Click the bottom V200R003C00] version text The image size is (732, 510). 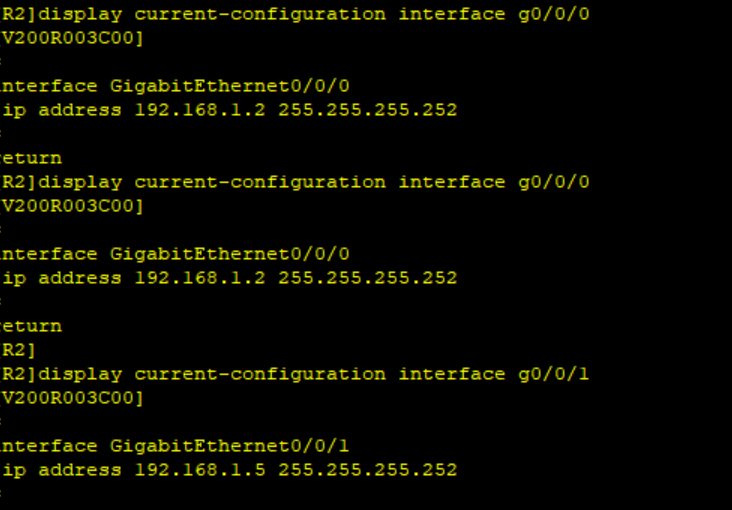pos(73,398)
